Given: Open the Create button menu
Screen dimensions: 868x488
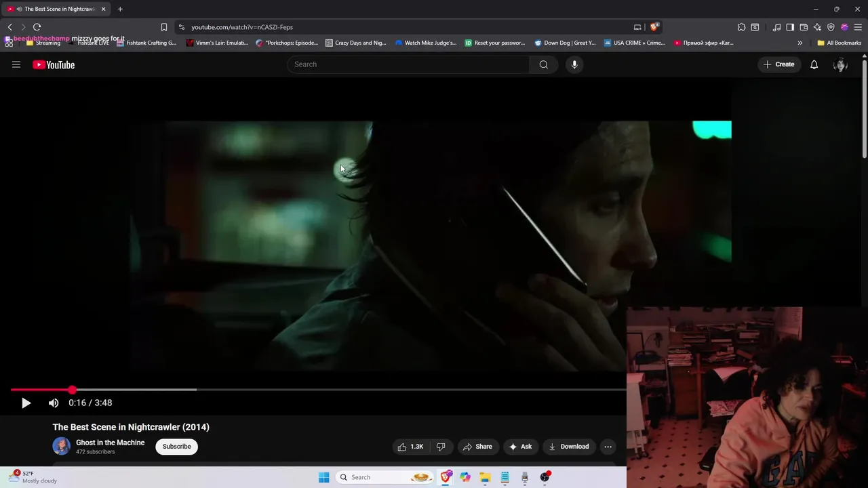Looking at the screenshot, I should coord(778,64).
